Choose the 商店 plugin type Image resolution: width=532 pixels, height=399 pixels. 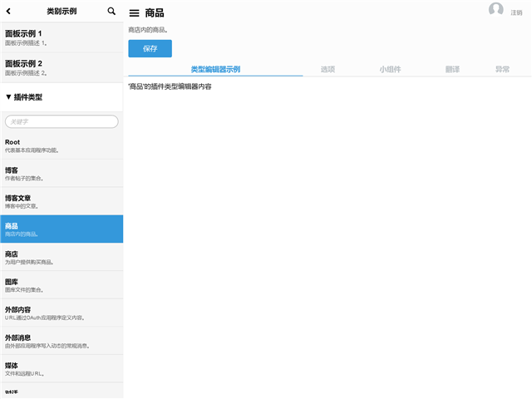tap(62, 257)
